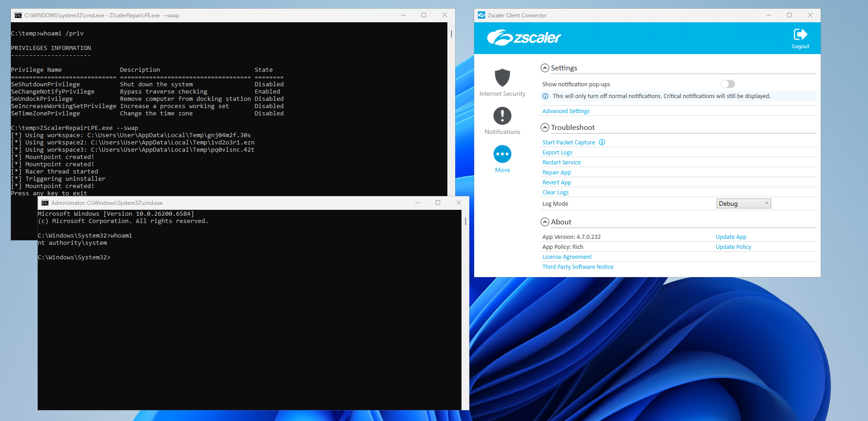Toggle Show notification pop-ups switch

(728, 84)
